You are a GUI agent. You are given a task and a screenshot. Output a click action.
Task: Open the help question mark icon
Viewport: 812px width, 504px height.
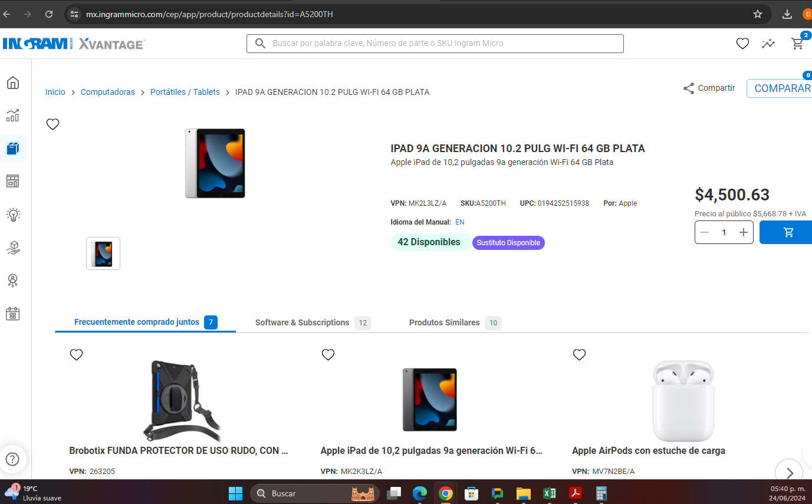click(x=12, y=459)
